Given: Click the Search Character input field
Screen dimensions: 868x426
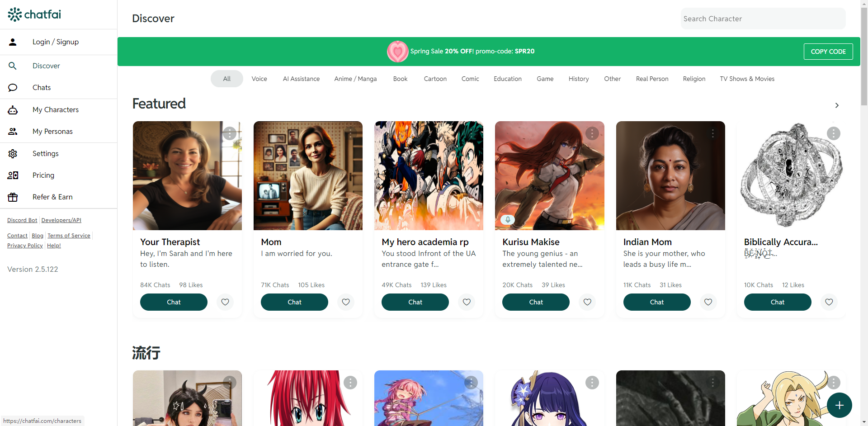Looking at the screenshot, I should tap(763, 19).
